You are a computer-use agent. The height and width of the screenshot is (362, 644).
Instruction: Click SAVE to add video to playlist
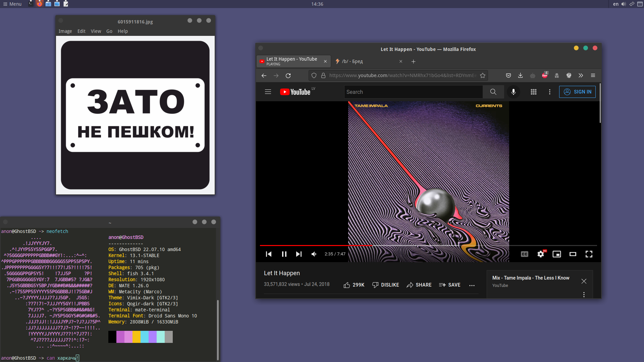tap(450, 285)
